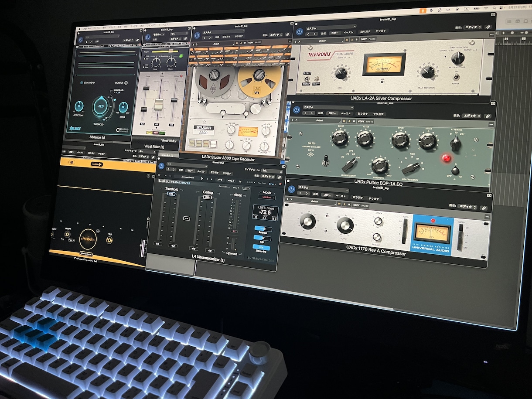Click the MONITOR speaker icon in Sibilance
This screenshot has width=532, height=399.
point(126,82)
